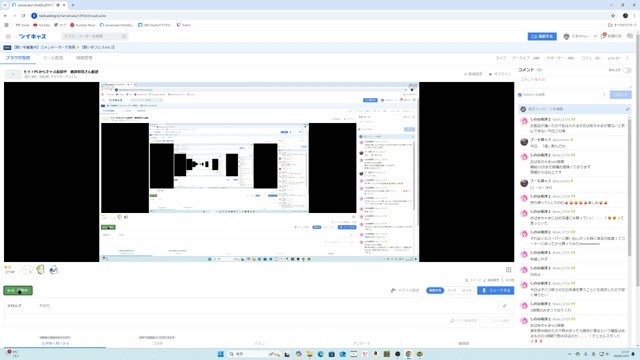The width and height of the screenshot is (640, 360).
Task: Switch to the ツール配信 tab
Action: 53,58
